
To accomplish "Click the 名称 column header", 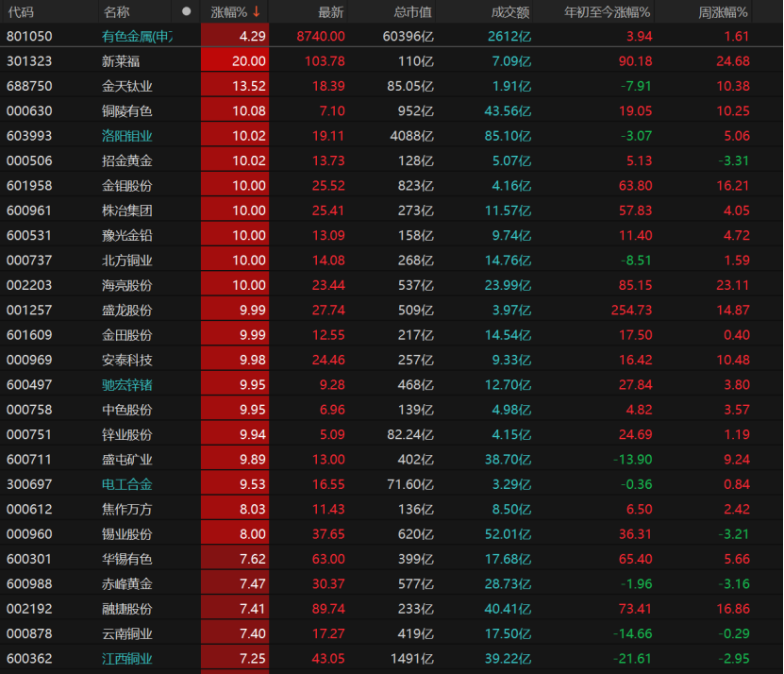I will (116, 12).
